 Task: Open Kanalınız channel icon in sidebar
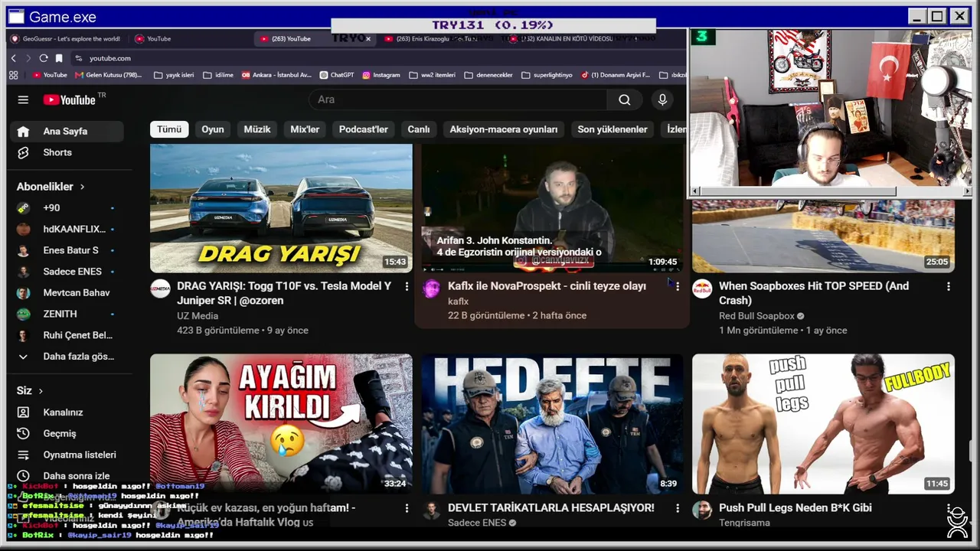pyautogui.click(x=23, y=412)
